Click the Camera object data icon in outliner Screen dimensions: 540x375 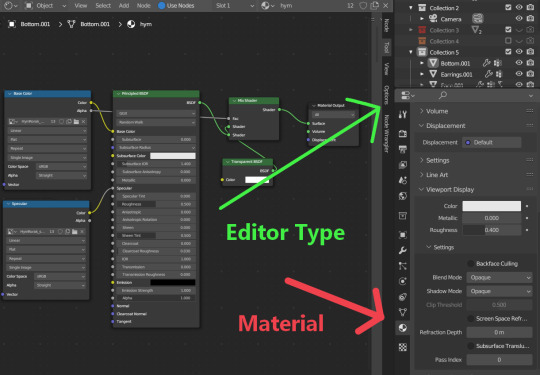coord(478,19)
